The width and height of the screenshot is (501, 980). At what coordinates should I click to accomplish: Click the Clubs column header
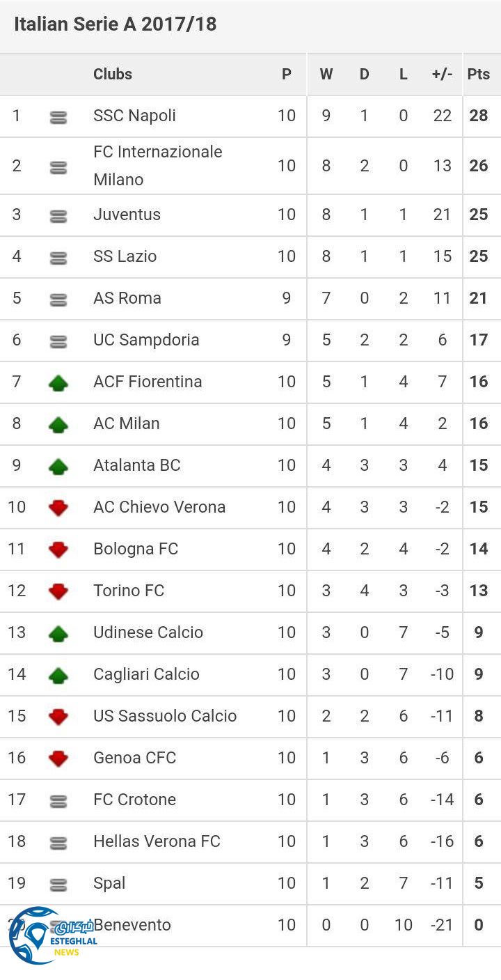[113, 75]
